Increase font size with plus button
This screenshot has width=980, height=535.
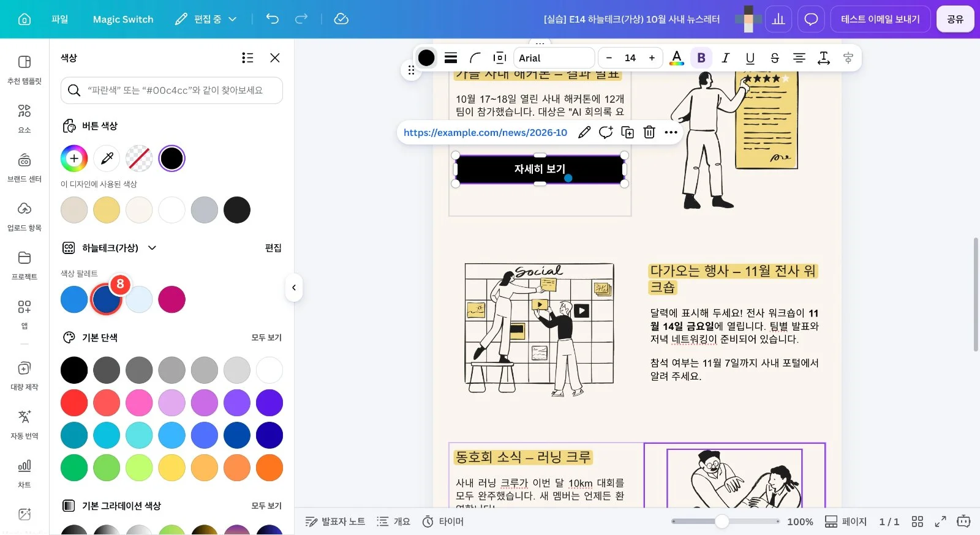point(652,58)
